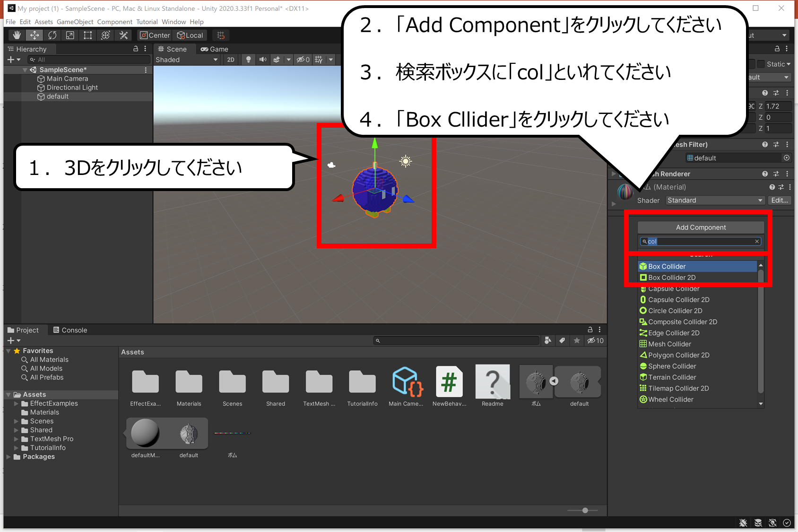Choose Box Collider 2D entry
The image size is (798, 532).
point(697,278)
